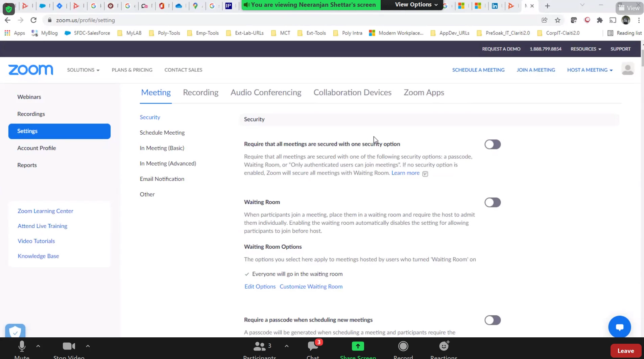Expand the Solutions dropdown

[x=83, y=70]
